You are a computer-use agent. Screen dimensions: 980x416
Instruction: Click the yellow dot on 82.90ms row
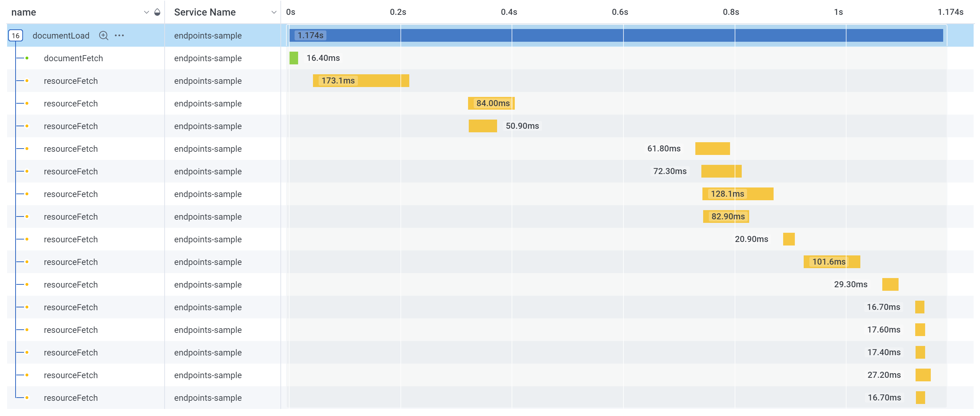(27, 216)
